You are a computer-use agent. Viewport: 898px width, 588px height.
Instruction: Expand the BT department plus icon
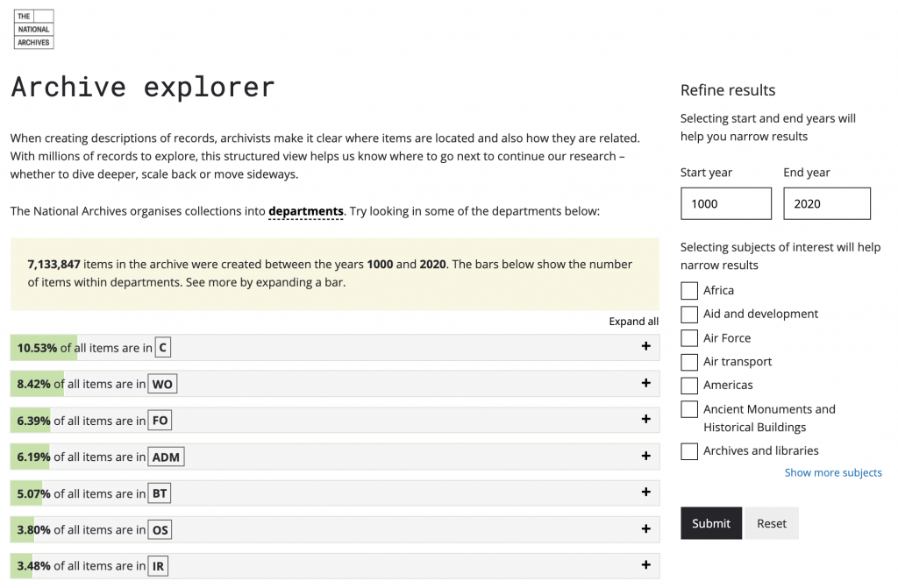click(x=646, y=492)
